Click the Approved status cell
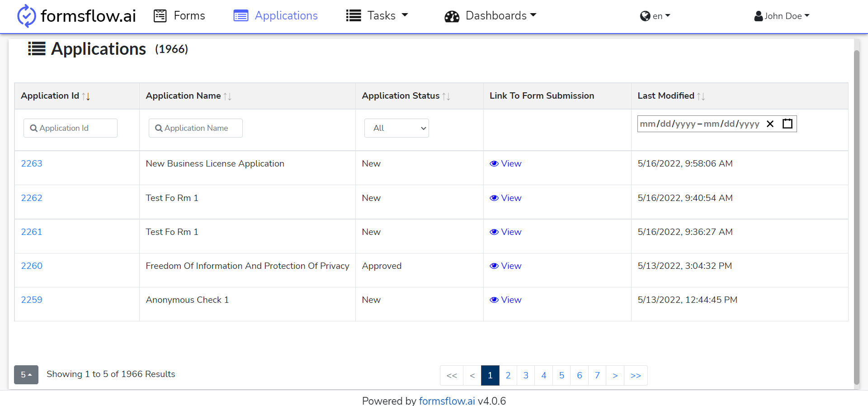The width and height of the screenshot is (868, 406). click(x=420, y=270)
